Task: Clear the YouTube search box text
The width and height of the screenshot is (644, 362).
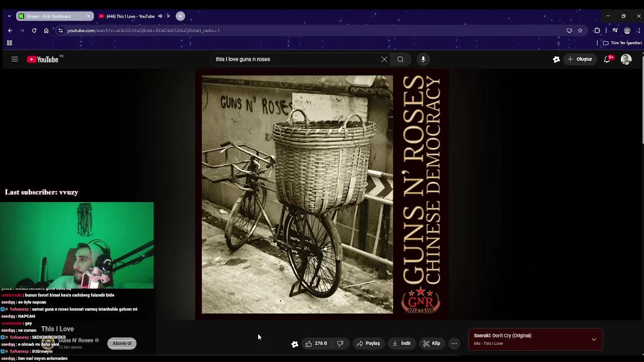Action: [x=384, y=59]
